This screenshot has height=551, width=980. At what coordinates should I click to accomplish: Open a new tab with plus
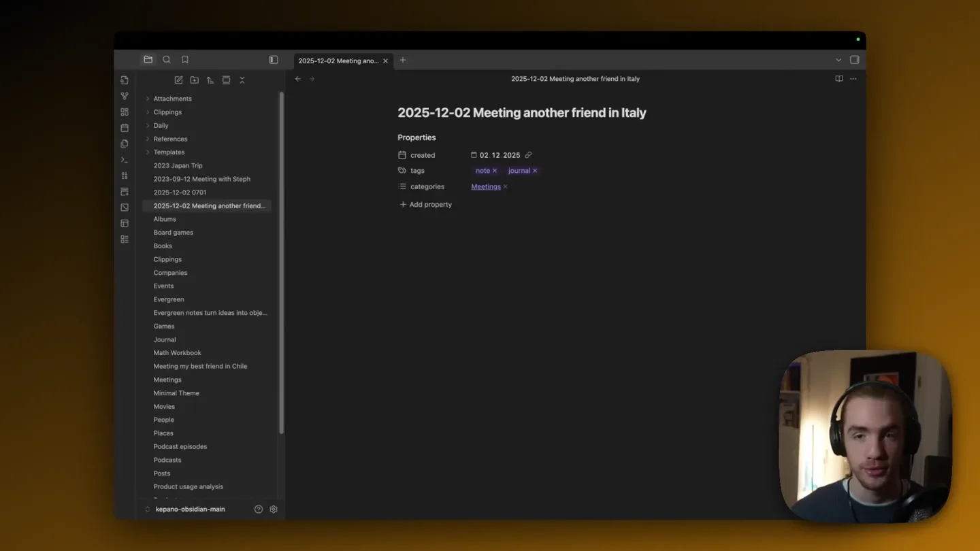tap(403, 60)
